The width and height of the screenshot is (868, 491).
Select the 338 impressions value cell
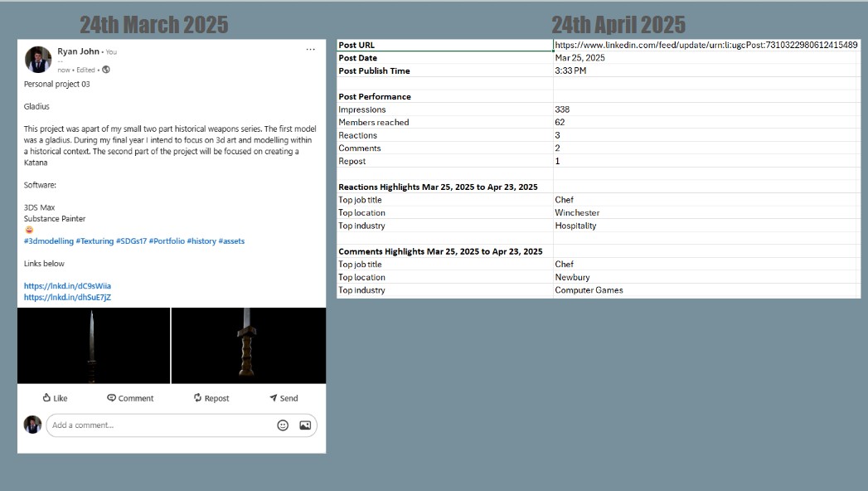[x=706, y=109]
